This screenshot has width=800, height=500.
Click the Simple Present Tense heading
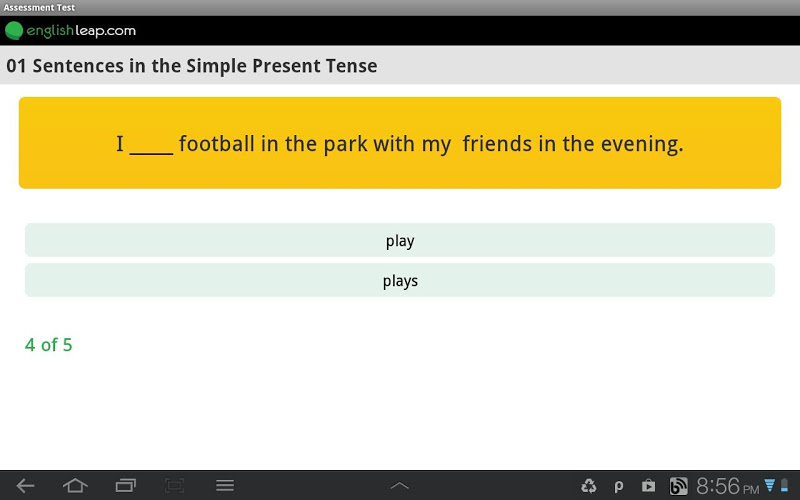pos(192,67)
